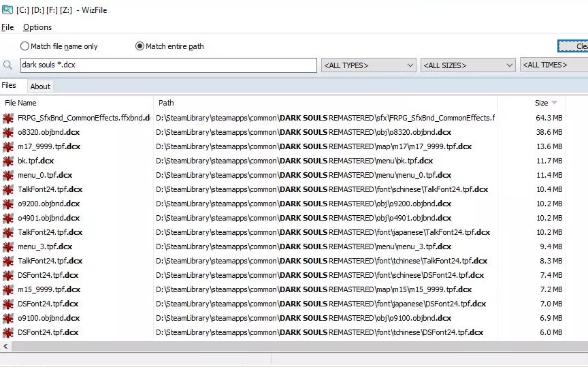Screen dimensions: 588x367
Task: Click file icon next to bk.tpf.dcx
Action: 8,161
